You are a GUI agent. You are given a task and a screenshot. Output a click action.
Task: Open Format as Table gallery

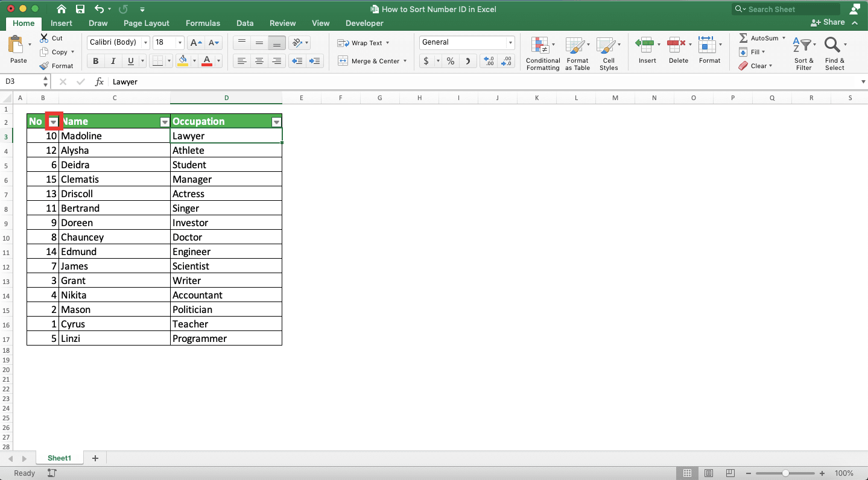577,54
